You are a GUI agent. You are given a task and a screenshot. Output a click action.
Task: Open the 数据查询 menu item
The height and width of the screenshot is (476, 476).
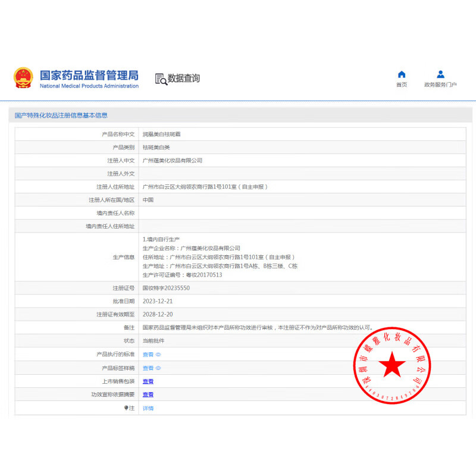[178, 79]
